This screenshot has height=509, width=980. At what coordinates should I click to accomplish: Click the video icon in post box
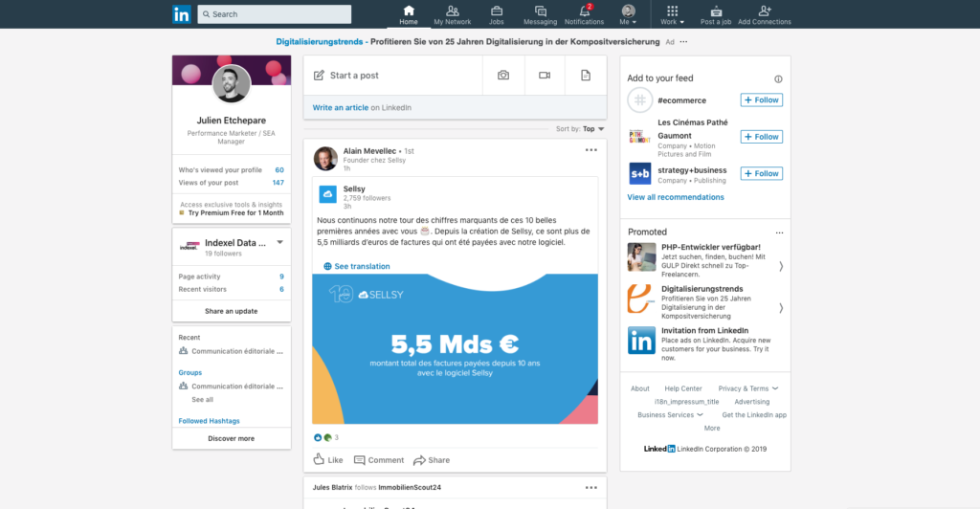tap(545, 75)
